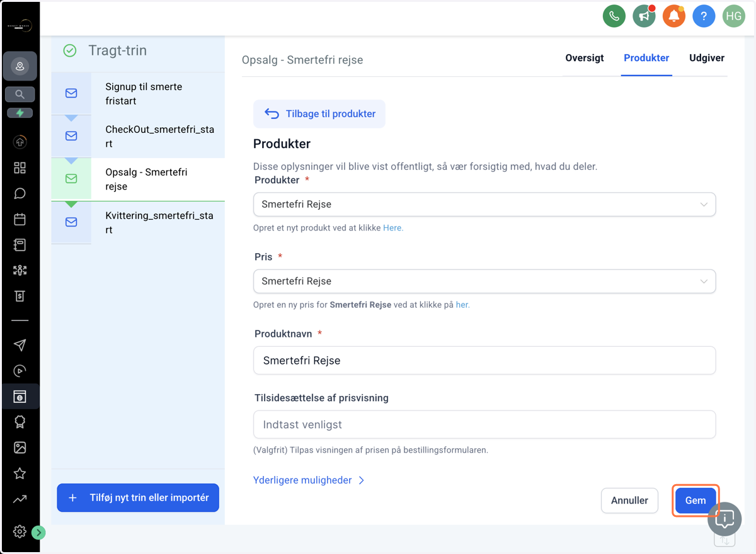Open the sites browser icon
Screen dimensions: 756x554
click(20, 397)
